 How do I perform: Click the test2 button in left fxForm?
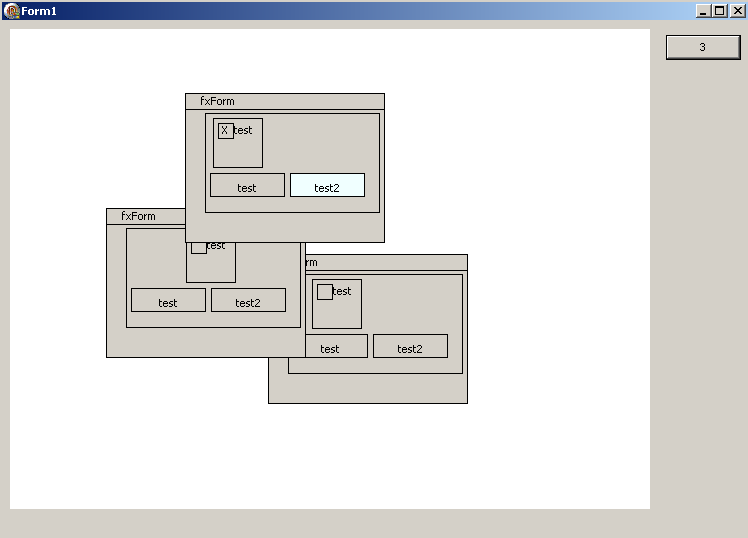249,300
